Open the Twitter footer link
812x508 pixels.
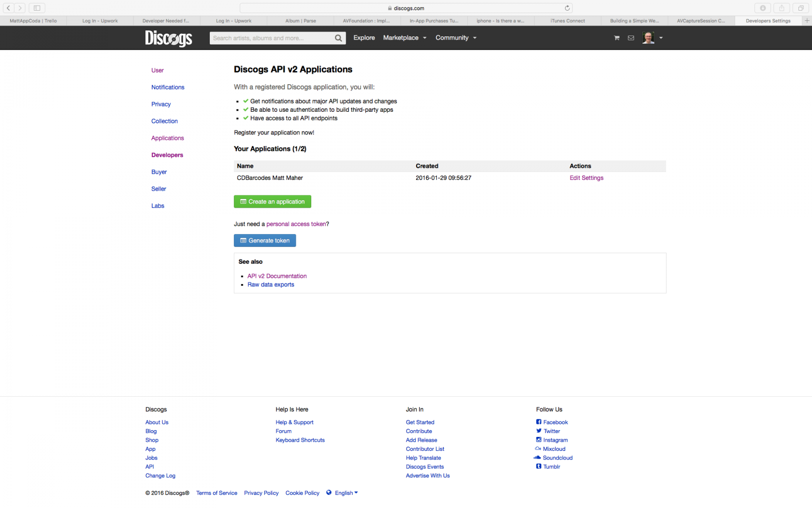pos(551,431)
